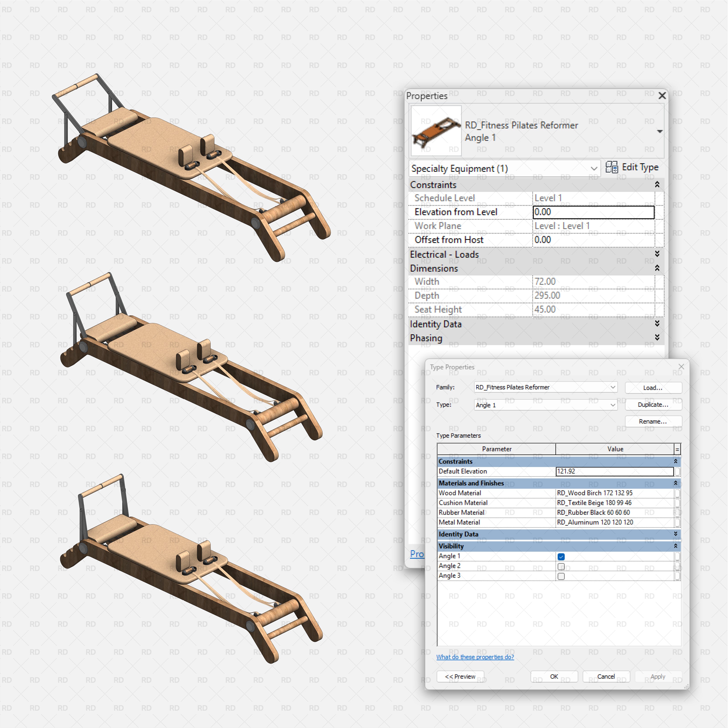Viewport: 728px width, 728px height.
Task: Collapse the Dimensions section in Properties
Action: pyautogui.click(x=657, y=268)
